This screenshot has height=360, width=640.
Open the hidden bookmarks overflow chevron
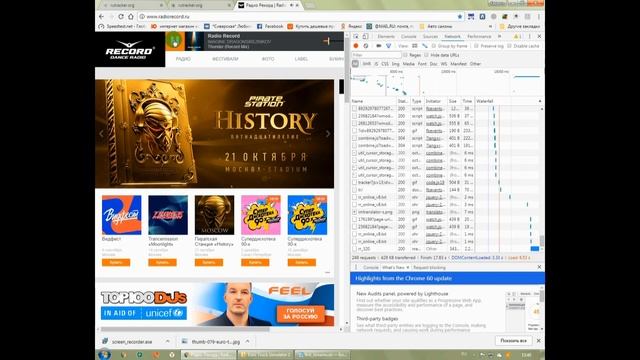tap(491, 26)
